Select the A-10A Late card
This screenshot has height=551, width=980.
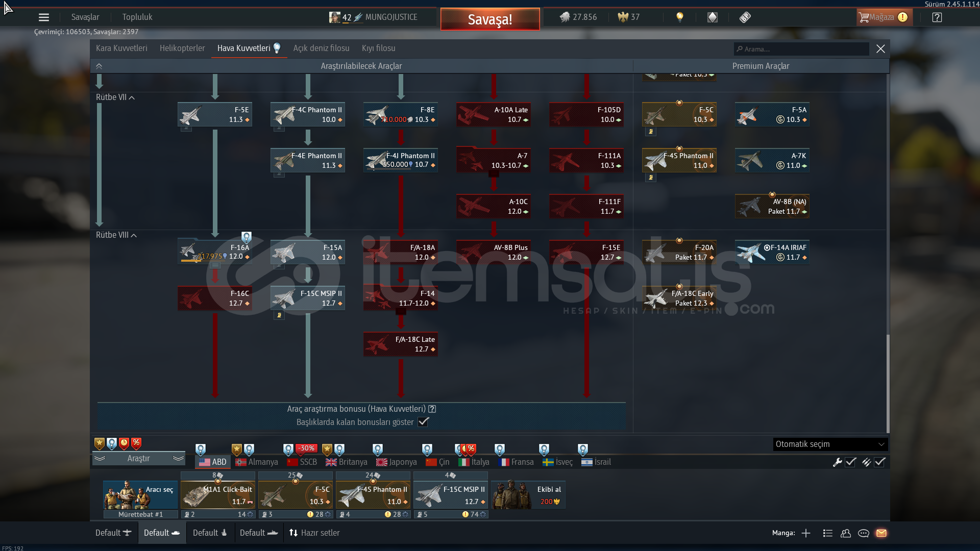[494, 115]
